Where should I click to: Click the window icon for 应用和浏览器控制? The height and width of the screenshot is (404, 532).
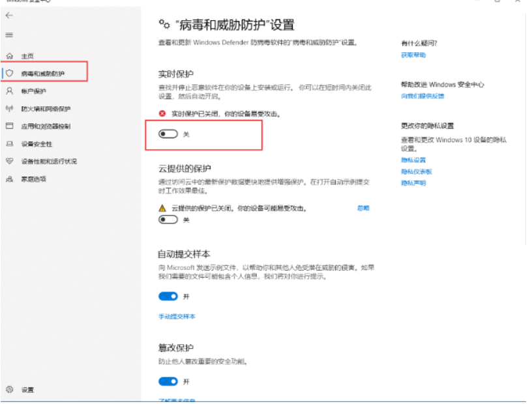point(10,126)
